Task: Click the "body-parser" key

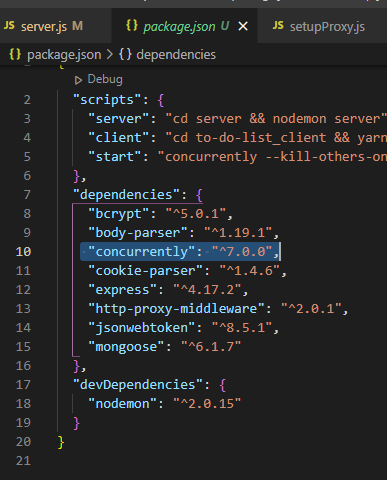Action: (137, 233)
